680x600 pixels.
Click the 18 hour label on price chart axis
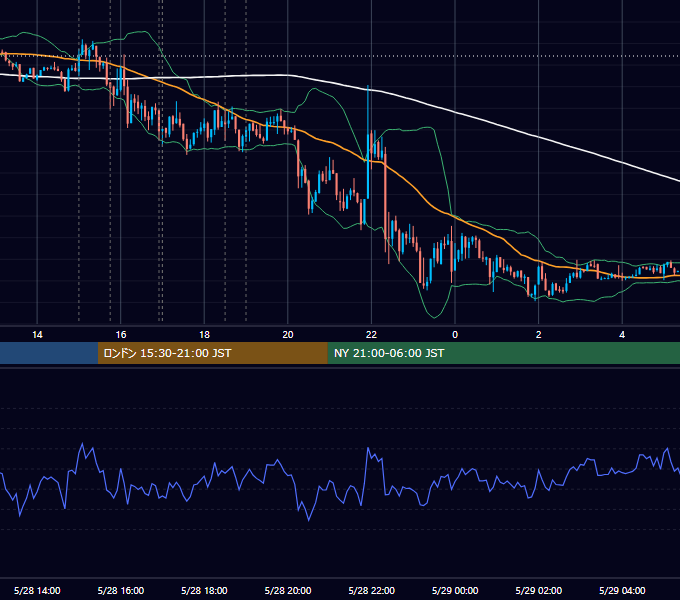[x=204, y=335]
